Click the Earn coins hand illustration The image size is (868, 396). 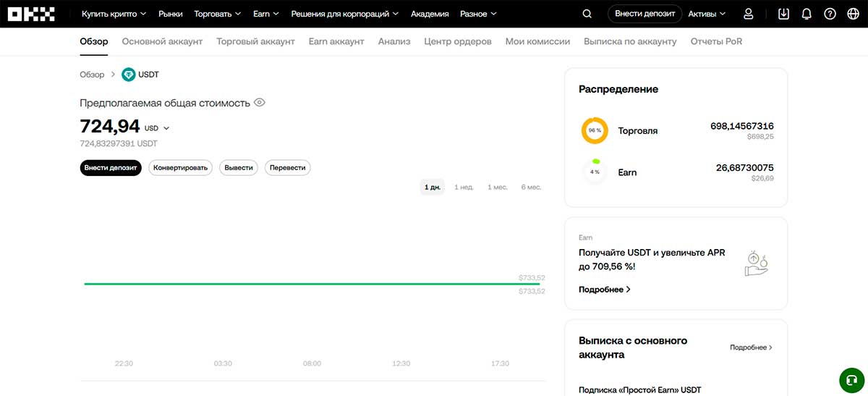756,264
